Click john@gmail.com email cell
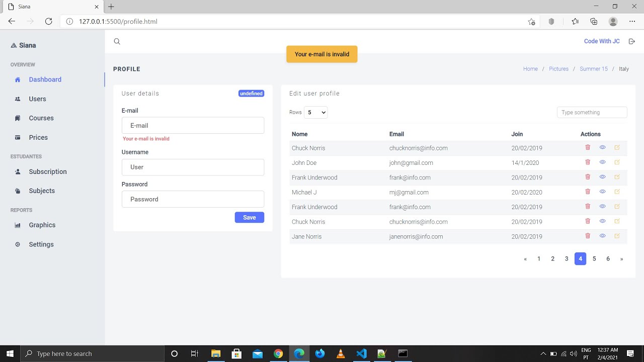 [411, 163]
